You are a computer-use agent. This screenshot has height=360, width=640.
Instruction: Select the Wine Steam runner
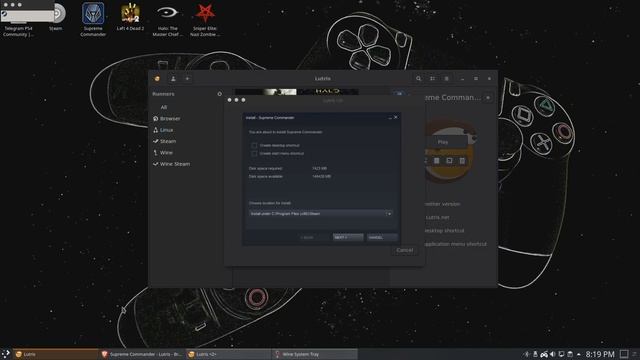[171, 164]
